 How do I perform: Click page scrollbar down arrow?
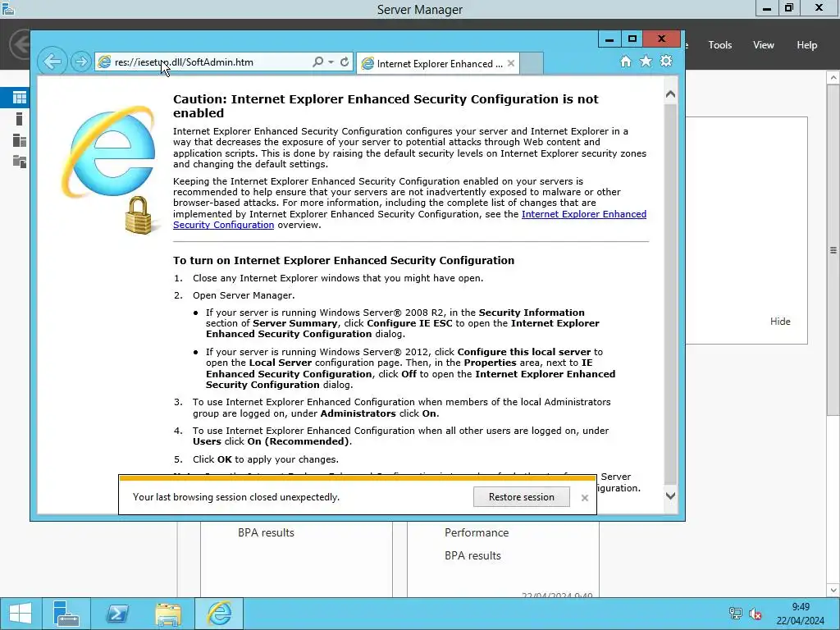coord(670,496)
